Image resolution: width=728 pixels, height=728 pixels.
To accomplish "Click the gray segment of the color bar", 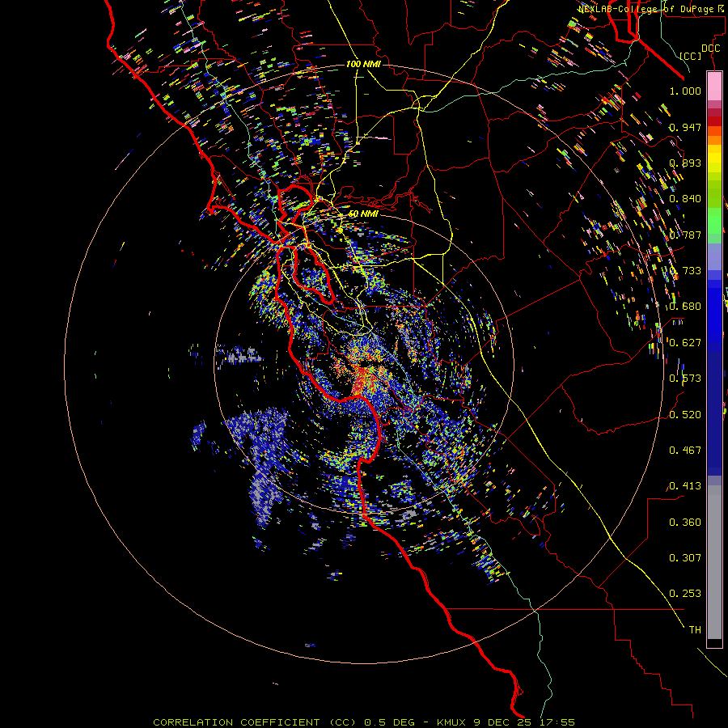I will coord(714,562).
